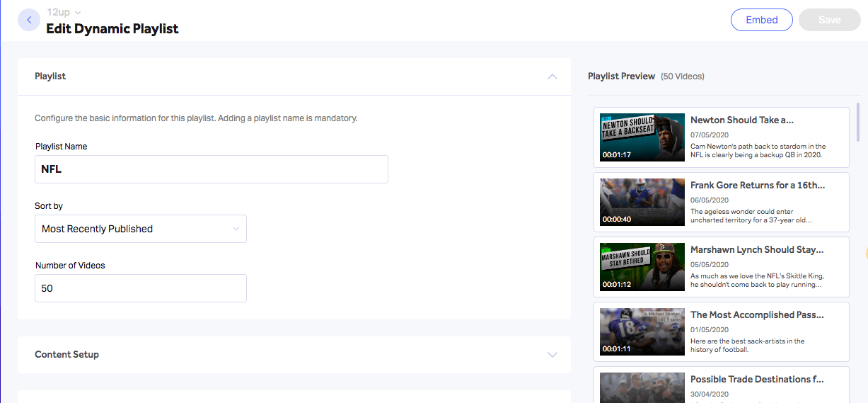This screenshot has width=868, height=403.
Task: Click the 00:01:17 duration label
Action: (617, 154)
